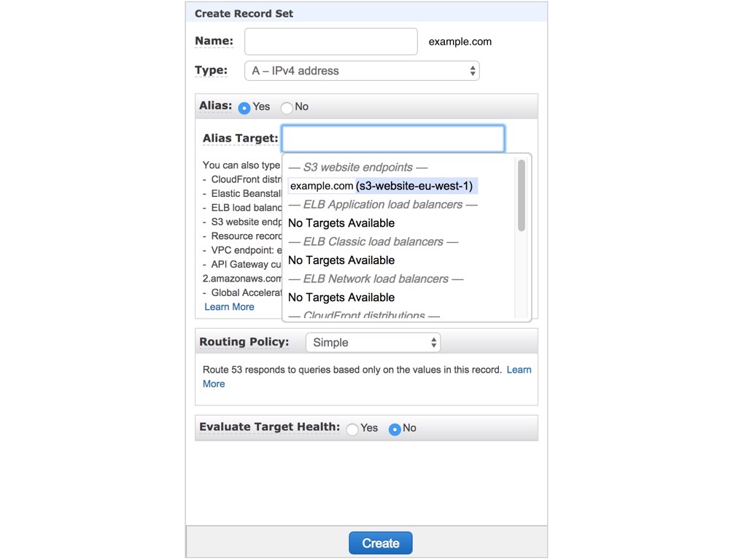The height and width of the screenshot is (560, 747).
Task: Open the Learn More link below Global Accelerator
Action: click(x=229, y=307)
